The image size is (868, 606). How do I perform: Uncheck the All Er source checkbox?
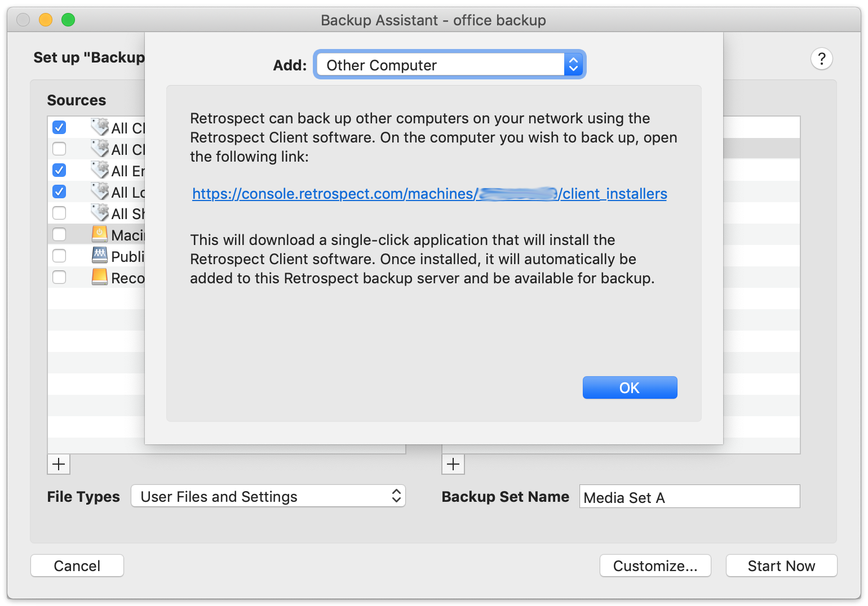pos(59,170)
